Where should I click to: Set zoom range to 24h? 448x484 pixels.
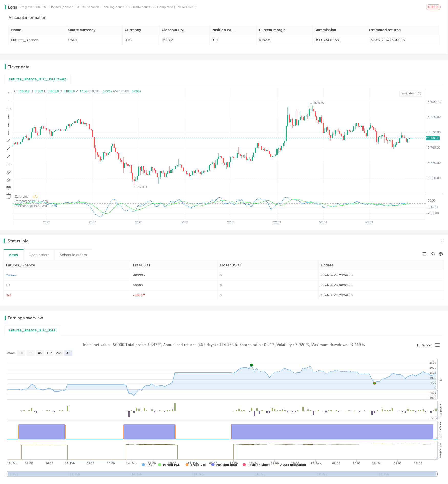(x=59, y=353)
